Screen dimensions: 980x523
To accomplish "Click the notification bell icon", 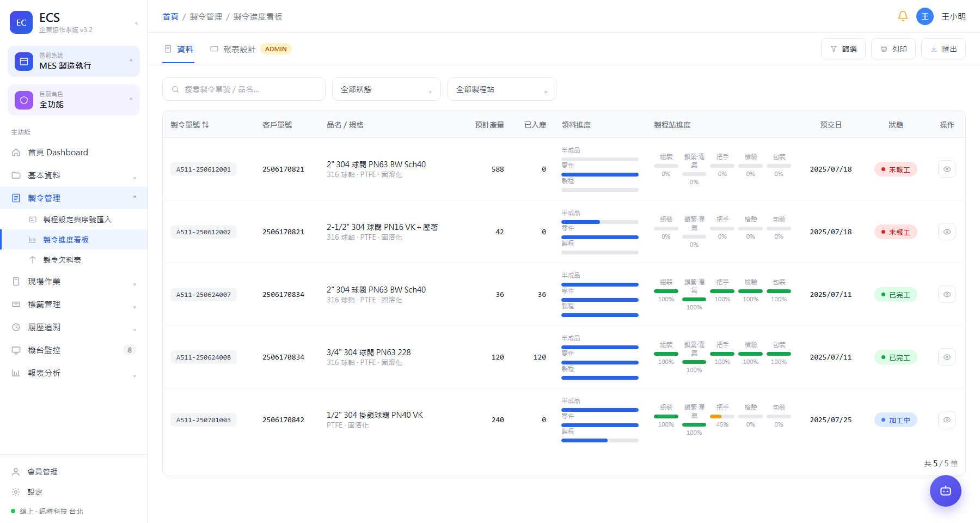I will (x=903, y=16).
